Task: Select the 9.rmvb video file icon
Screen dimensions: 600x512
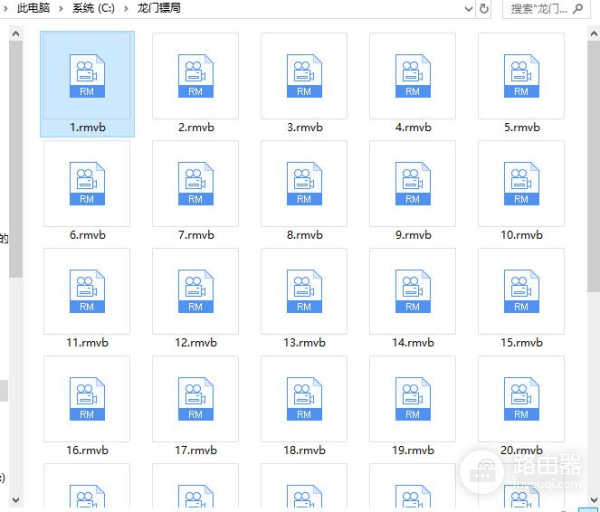Action: click(412, 183)
